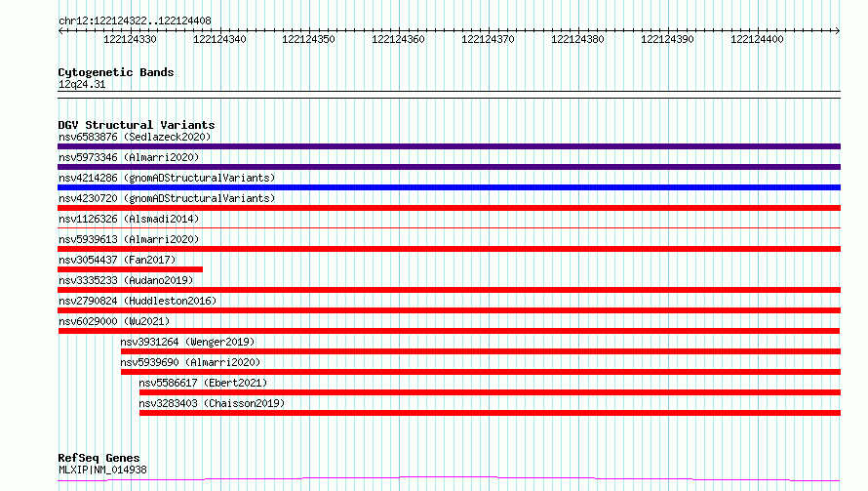Click the blue bar under nsv4214286
The width and height of the screenshot is (868, 491).
coord(449,187)
